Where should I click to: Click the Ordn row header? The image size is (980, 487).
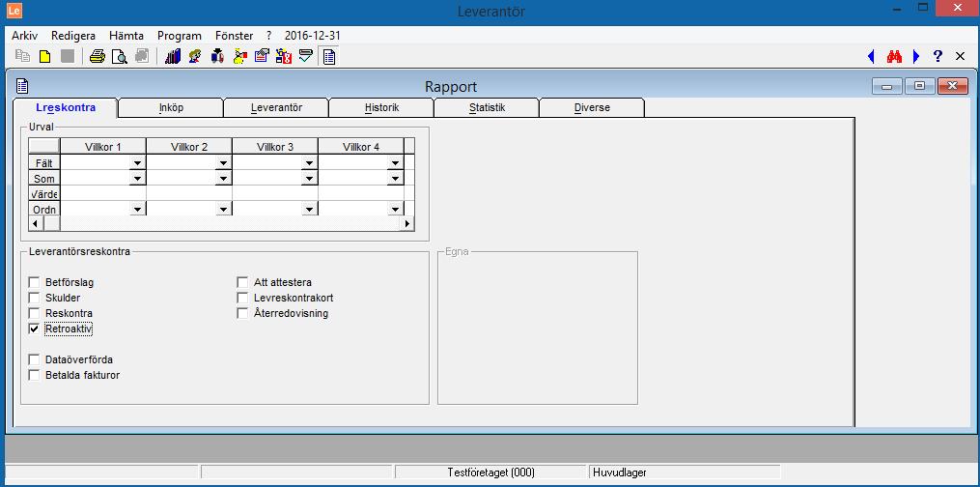pos(44,210)
